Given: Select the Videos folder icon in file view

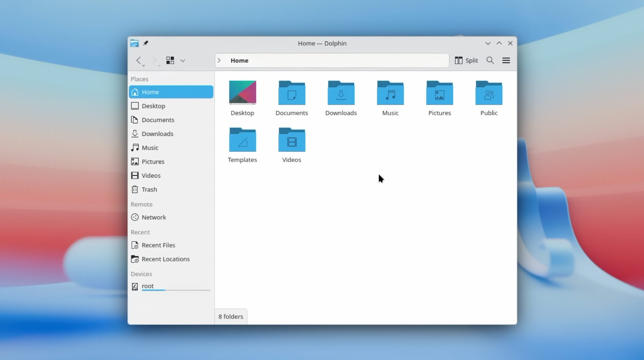Looking at the screenshot, I should click(292, 140).
